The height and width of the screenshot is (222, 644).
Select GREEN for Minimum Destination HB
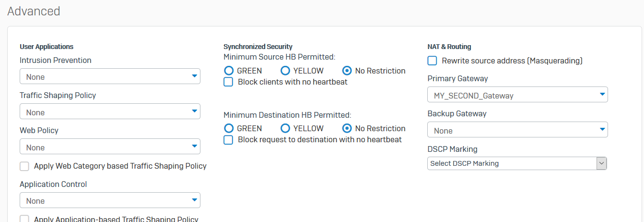click(229, 128)
